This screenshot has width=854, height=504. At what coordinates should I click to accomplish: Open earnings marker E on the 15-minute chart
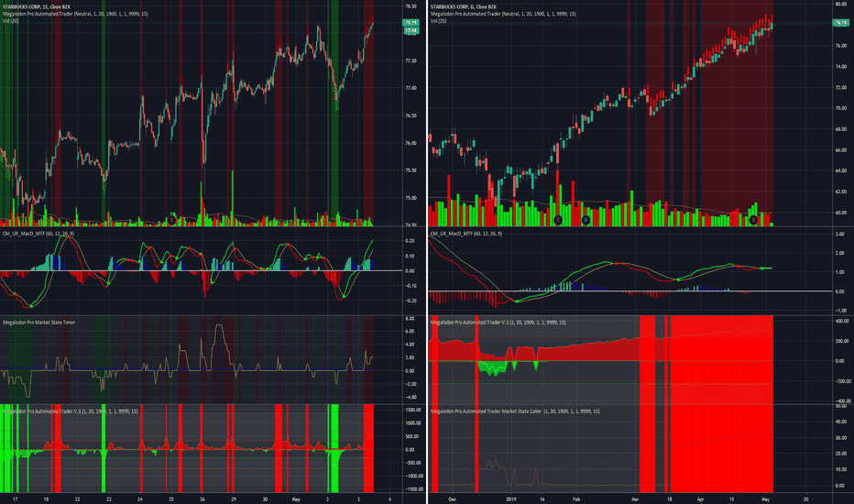[x=172, y=220]
